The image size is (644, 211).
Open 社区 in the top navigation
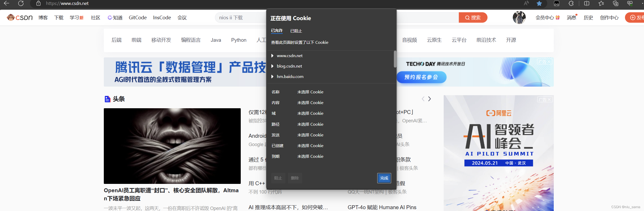pyautogui.click(x=95, y=17)
